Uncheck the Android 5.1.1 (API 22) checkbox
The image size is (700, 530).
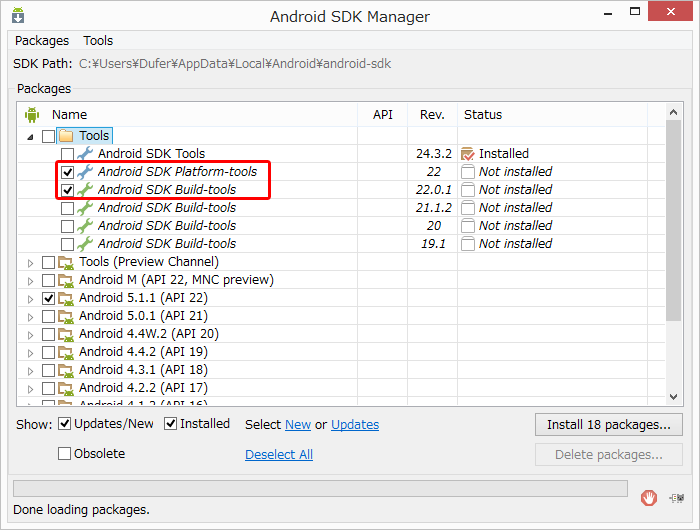pos(48,299)
